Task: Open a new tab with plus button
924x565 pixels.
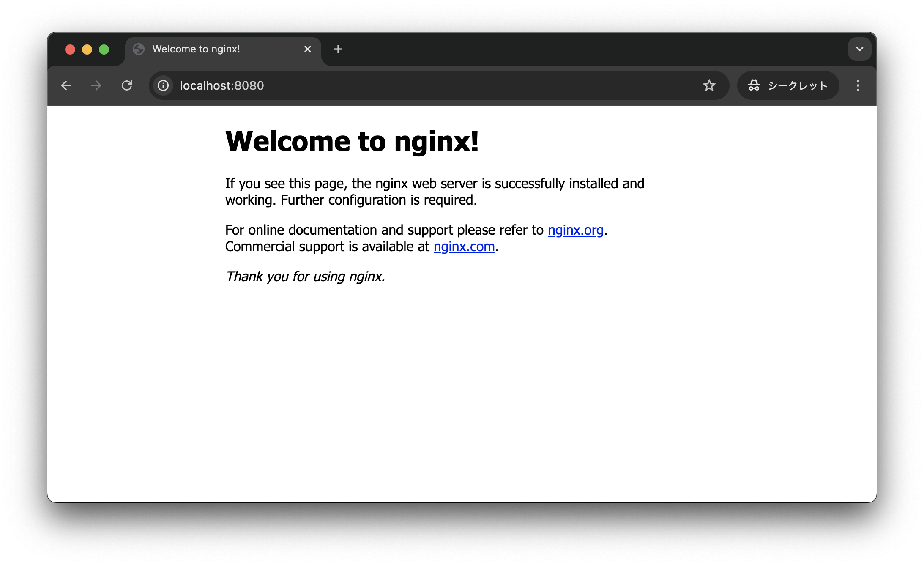Action: (338, 49)
